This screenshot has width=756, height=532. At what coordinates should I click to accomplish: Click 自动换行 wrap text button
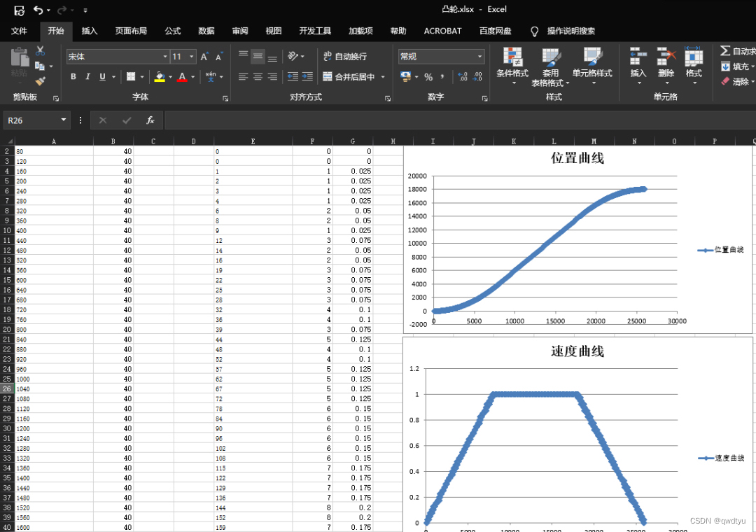coord(345,57)
